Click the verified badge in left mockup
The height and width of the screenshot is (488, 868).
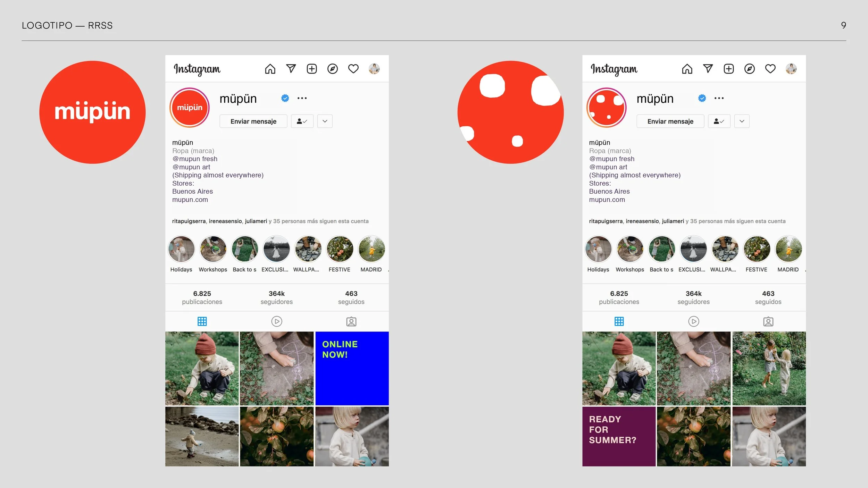285,98
